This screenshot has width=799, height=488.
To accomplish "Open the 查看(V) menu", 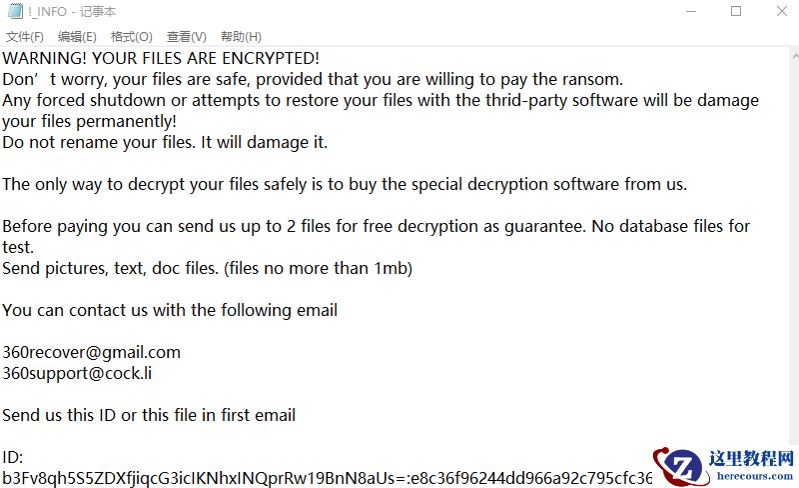I will pyautogui.click(x=186, y=37).
